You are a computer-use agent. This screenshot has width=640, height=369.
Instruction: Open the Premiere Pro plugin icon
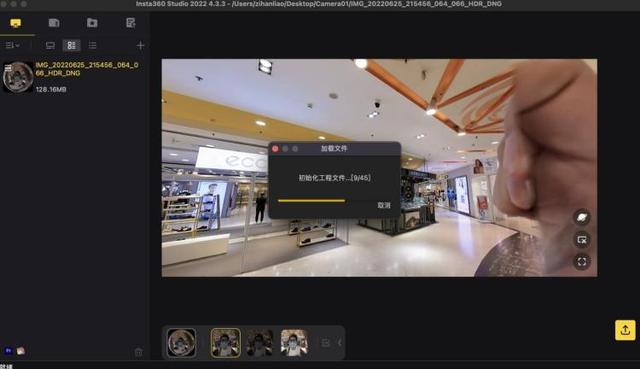click(8, 351)
